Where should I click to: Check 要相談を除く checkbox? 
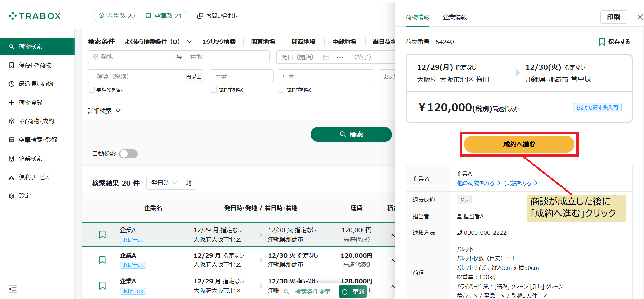coord(91,89)
